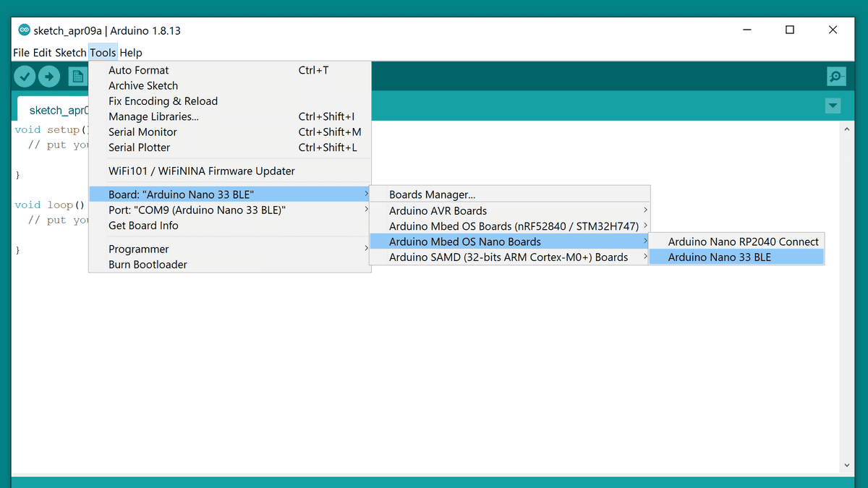
Task: Open the Help menu
Action: pos(131,52)
